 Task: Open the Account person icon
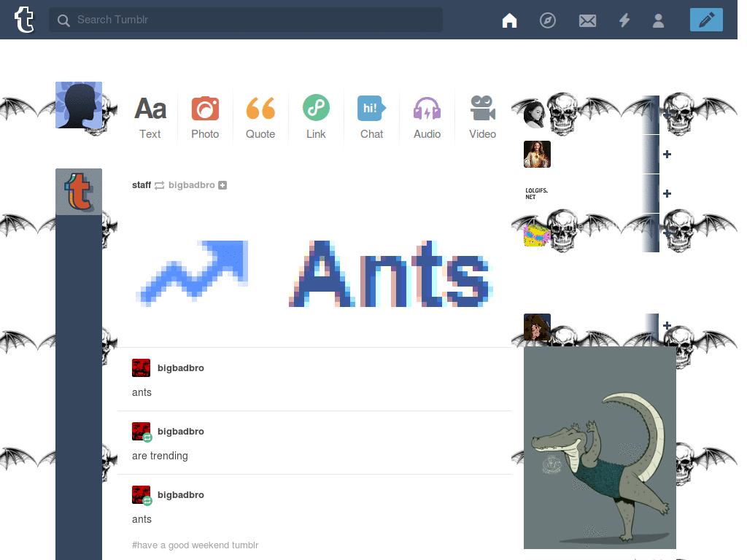point(659,20)
